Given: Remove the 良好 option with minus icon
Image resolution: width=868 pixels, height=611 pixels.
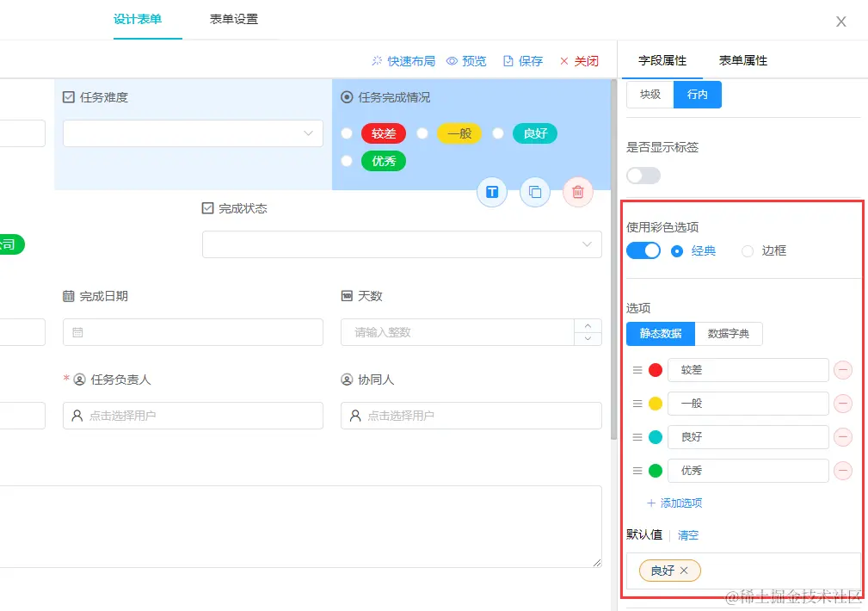Looking at the screenshot, I should coord(843,437).
